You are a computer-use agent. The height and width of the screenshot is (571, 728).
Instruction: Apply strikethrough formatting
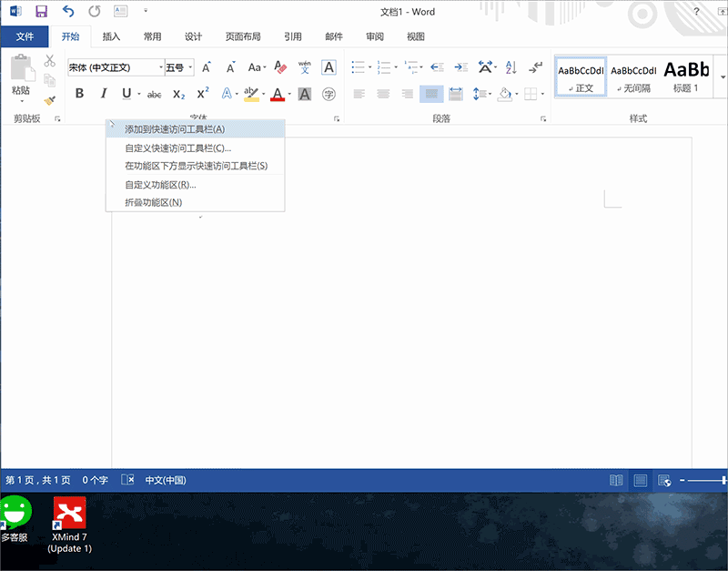154,94
